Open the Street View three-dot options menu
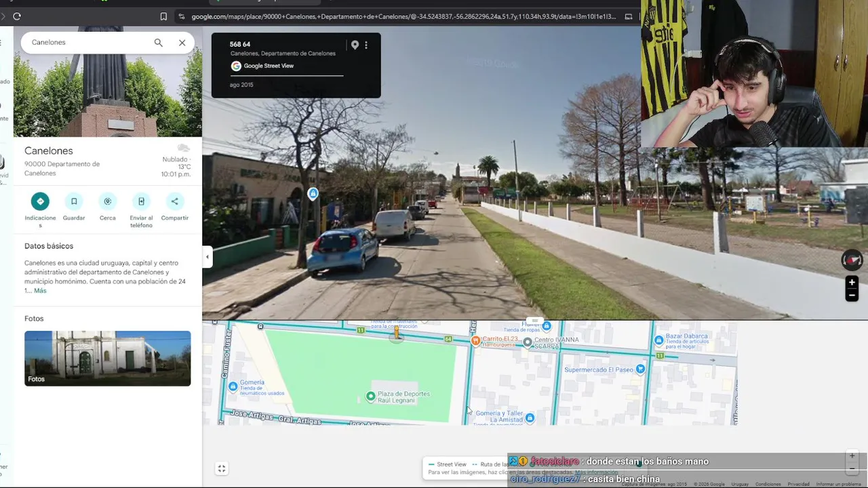This screenshot has height=488, width=868. pos(366,45)
